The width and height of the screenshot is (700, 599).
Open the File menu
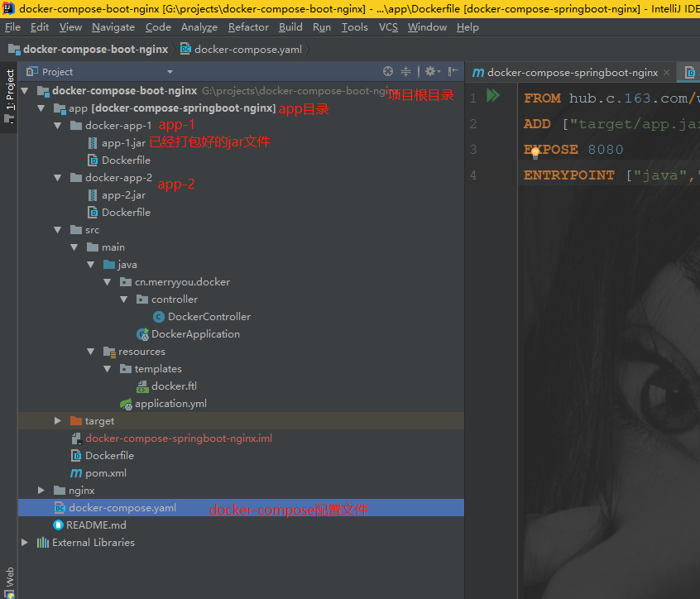click(12, 27)
